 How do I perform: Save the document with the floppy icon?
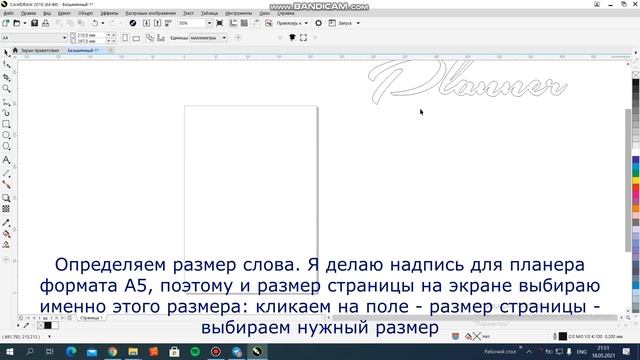(35, 23)
